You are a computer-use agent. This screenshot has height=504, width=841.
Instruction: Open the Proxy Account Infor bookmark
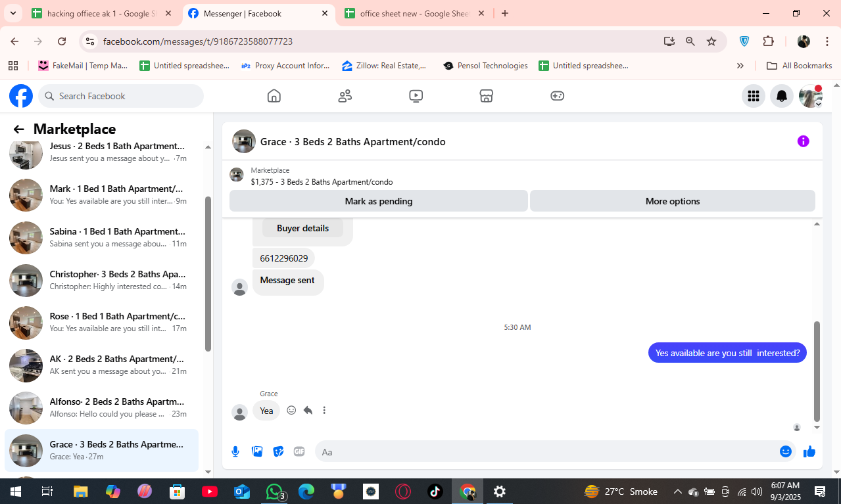coord(285,66)
